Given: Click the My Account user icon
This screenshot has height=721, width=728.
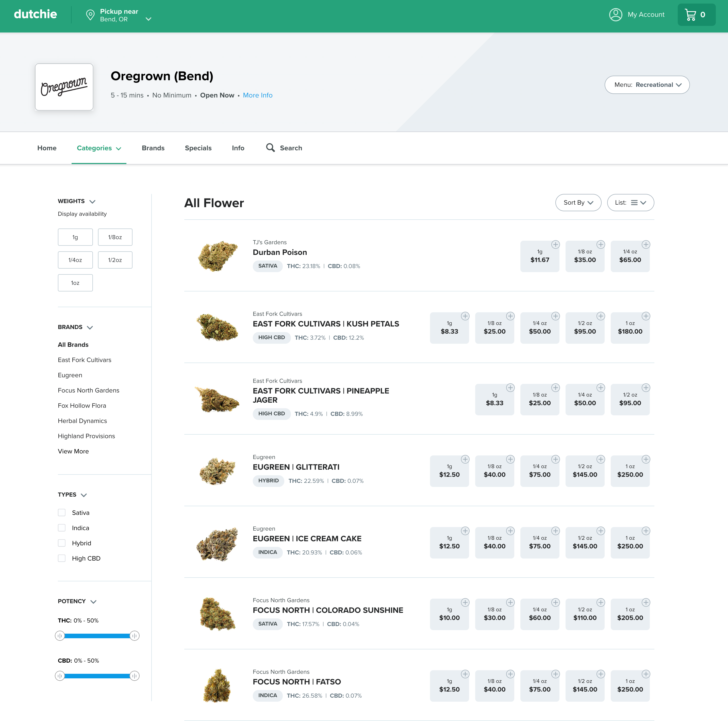Looking at the screenshot, I should [x=615, y=15].
